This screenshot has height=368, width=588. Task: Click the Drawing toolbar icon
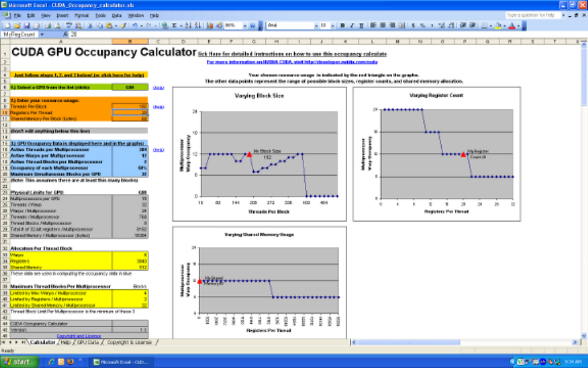pos(218,25)
